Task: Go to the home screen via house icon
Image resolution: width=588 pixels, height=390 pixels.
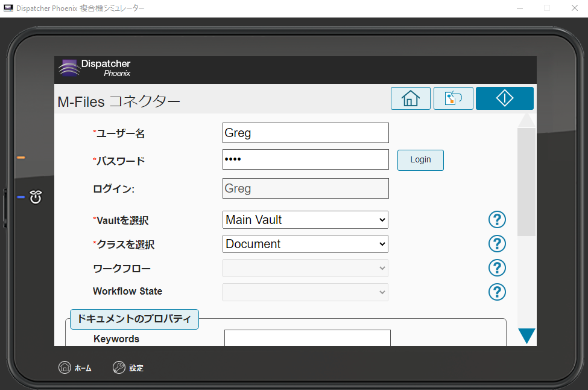Action: point(410,98)
